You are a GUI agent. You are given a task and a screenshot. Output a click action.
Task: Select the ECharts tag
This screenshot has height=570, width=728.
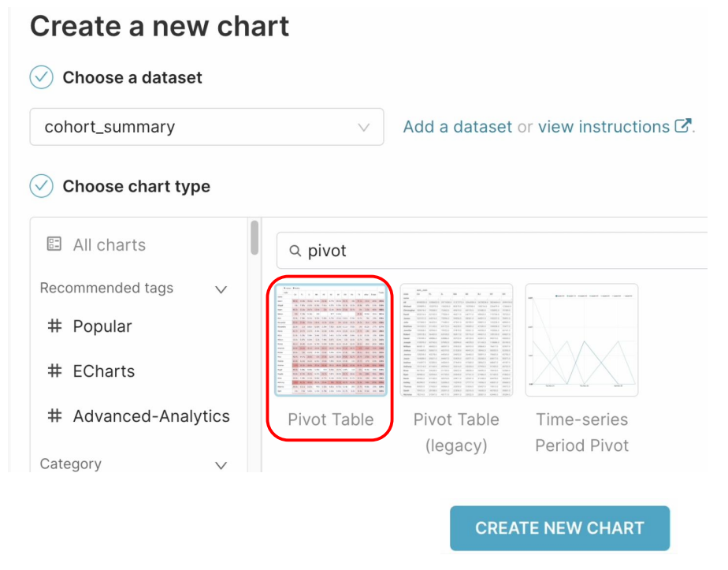point(103,371)
